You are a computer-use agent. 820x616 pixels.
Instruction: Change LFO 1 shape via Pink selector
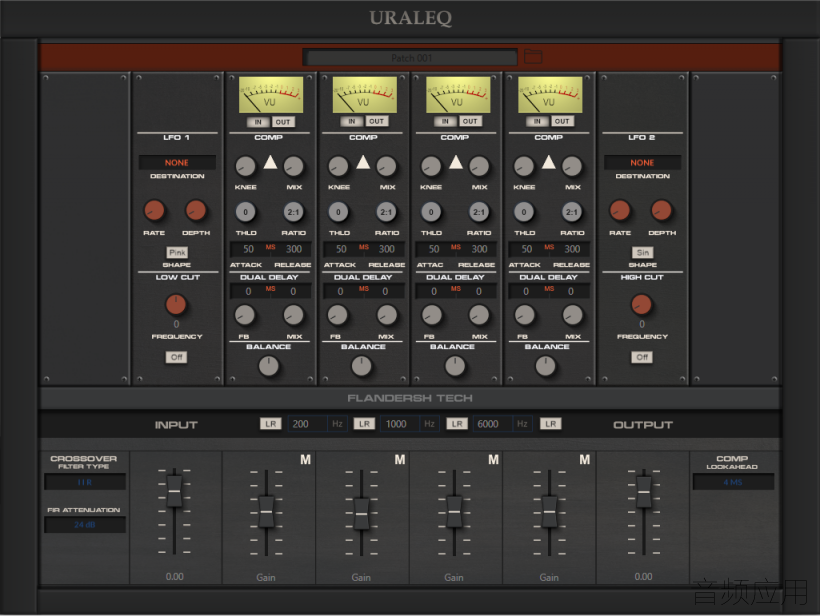pyautogui.click(x=177, y=253)
